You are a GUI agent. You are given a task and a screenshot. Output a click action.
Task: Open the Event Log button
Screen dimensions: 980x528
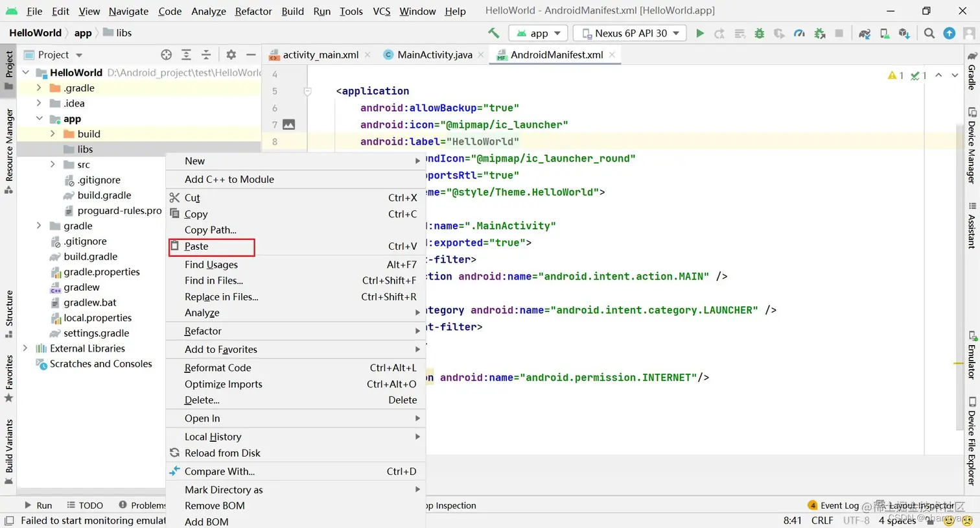click(x=833, y=505)
